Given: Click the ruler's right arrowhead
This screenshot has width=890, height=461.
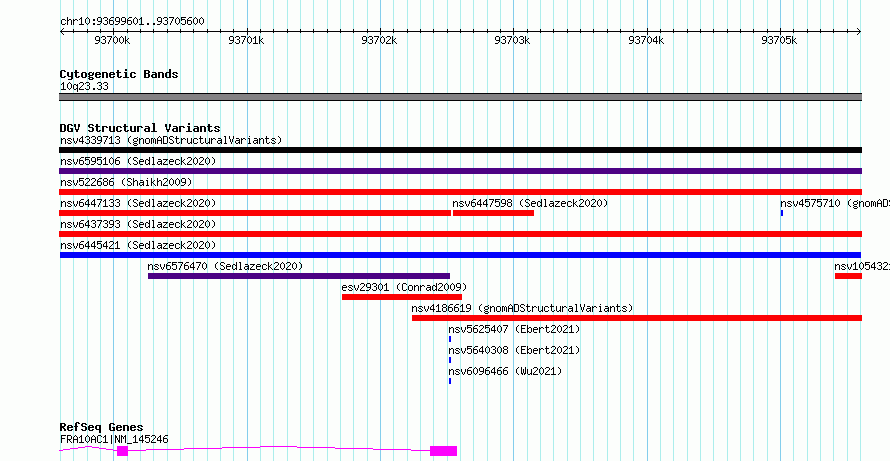Looking at the screenshot, I should pyautogui.click(x=859, y=31).
